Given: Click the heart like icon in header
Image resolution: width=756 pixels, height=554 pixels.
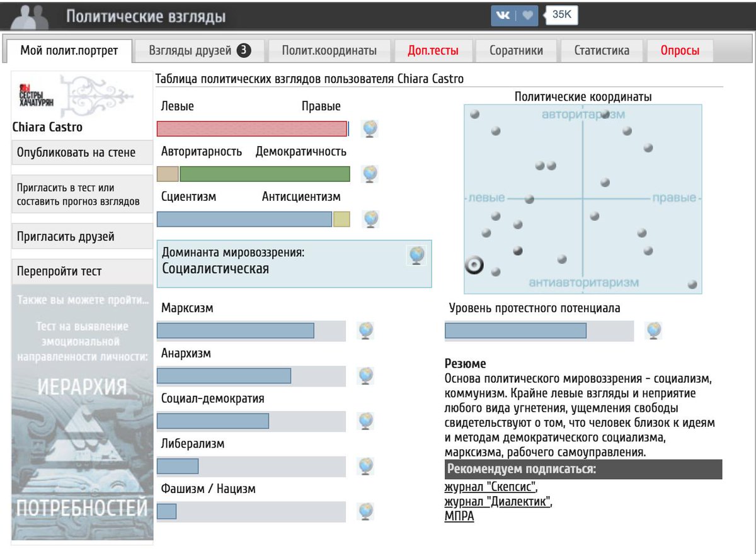Looking at the screenshot, I should click(527, 15).
